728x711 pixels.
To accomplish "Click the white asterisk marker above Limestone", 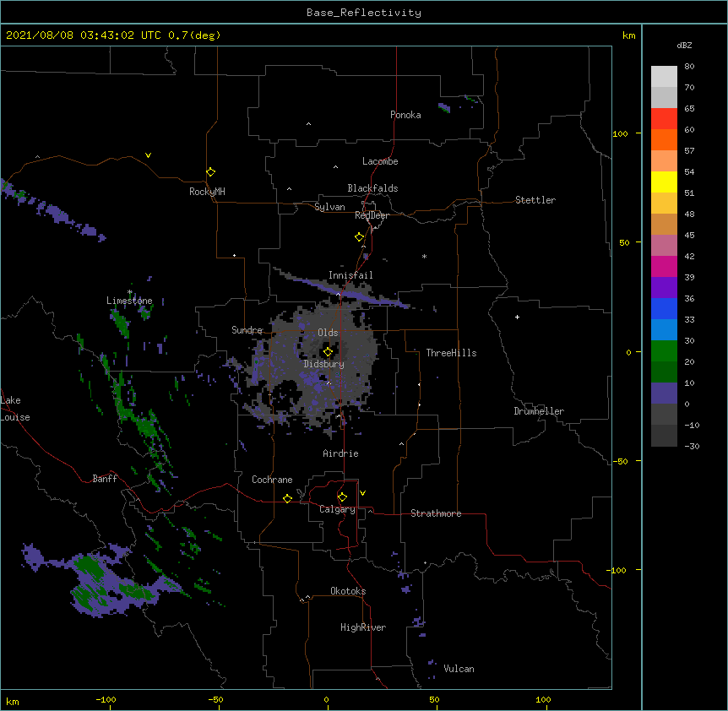I will pyautogui.click(x=130, y=292).
